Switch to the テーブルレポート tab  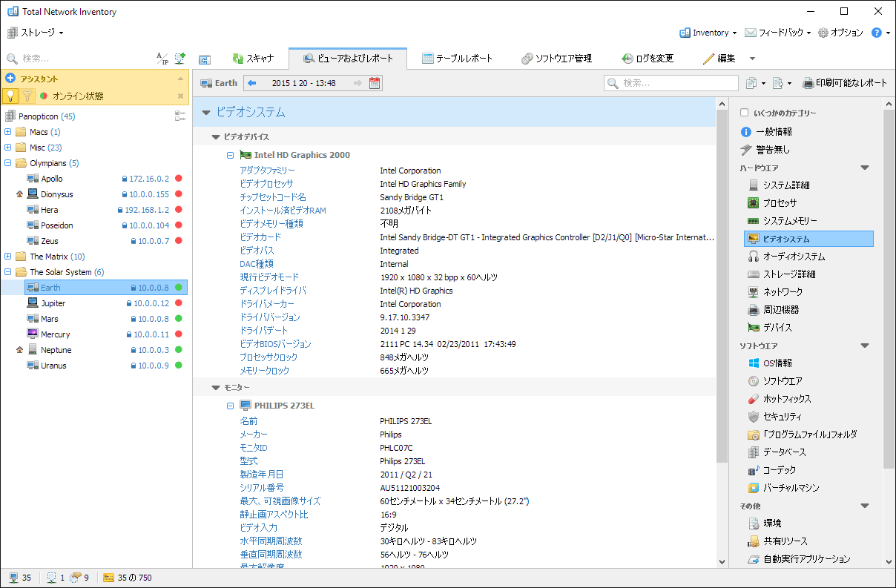[457, 59]
